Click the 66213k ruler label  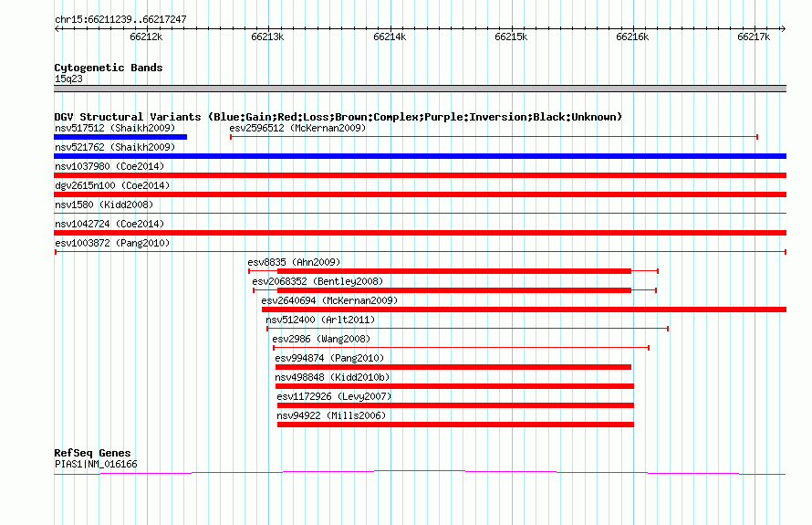267,37
